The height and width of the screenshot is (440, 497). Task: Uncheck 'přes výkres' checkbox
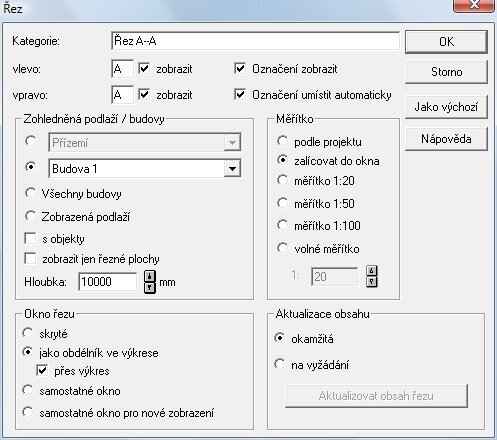42,371
